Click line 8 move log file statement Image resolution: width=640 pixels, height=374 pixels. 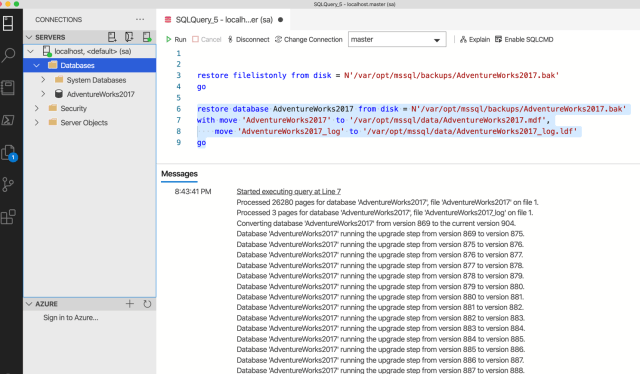click(x=396, y=131)
